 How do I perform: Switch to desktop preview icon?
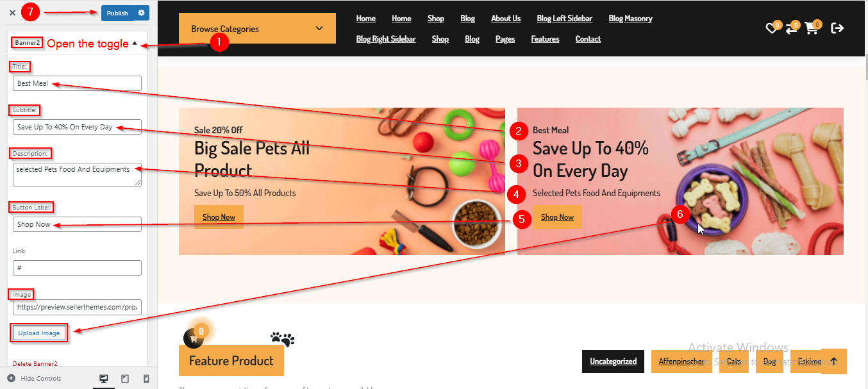pos(104,379)
